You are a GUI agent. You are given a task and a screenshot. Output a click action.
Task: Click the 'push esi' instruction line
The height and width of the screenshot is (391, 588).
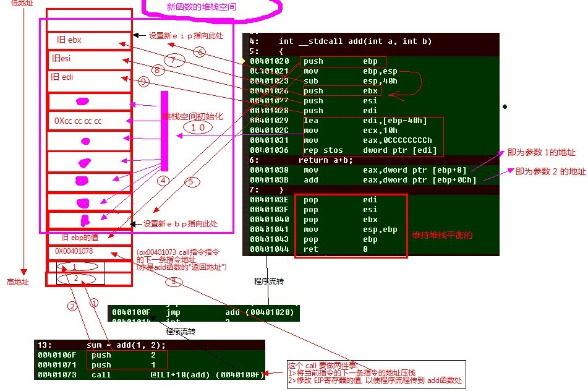point(340,101)
